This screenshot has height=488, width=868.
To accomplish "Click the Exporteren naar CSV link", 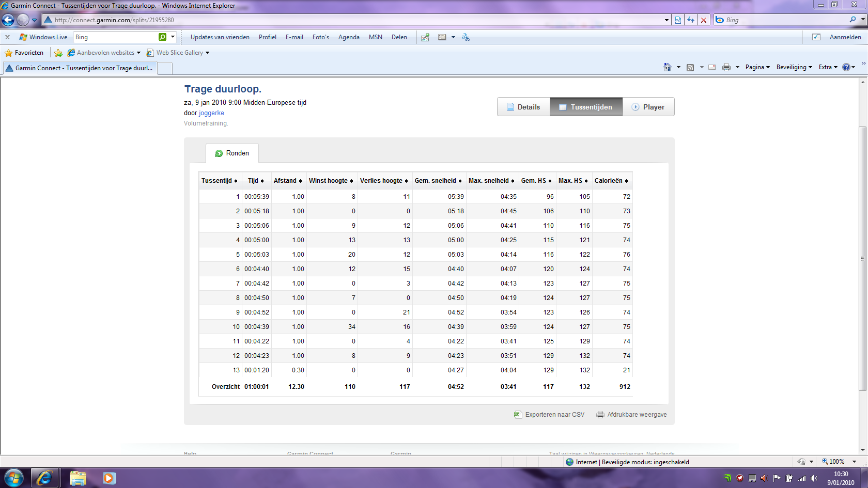I will click(549, 415).
